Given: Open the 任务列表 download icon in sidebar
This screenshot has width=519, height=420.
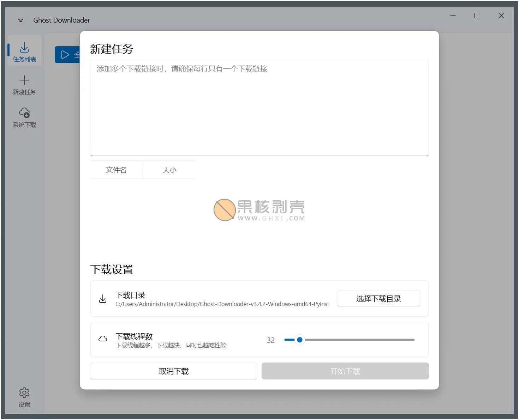Looking at the screenshot, I should pyautogui.click(x=24, y=47).
